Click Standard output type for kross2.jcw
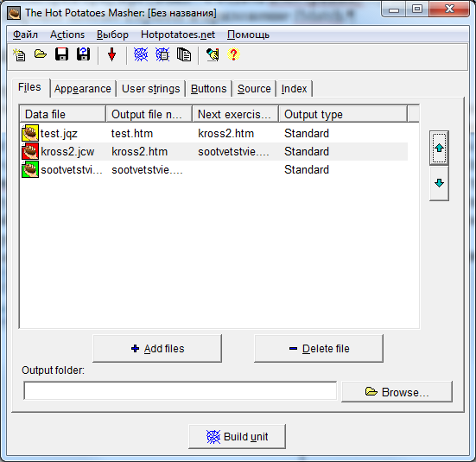The height and width of the screenshot is (462, 476). pyautogui.click(x=307, y=151)
